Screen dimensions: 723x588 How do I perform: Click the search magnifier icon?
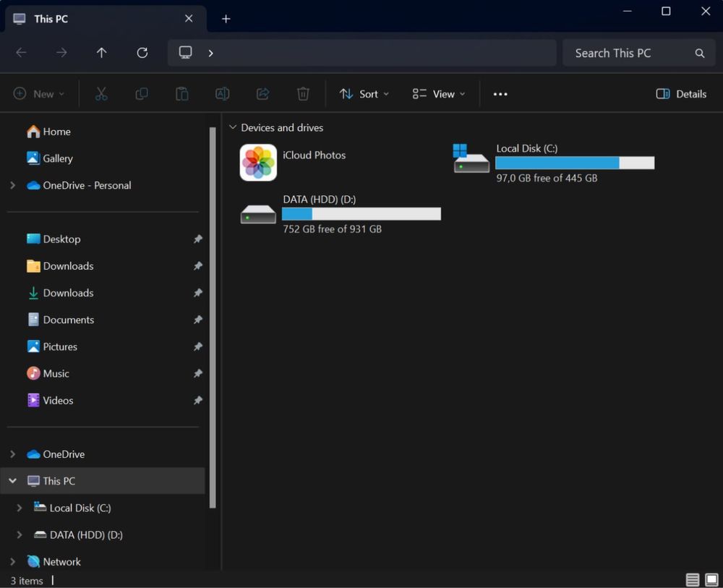tap(699, 53)
